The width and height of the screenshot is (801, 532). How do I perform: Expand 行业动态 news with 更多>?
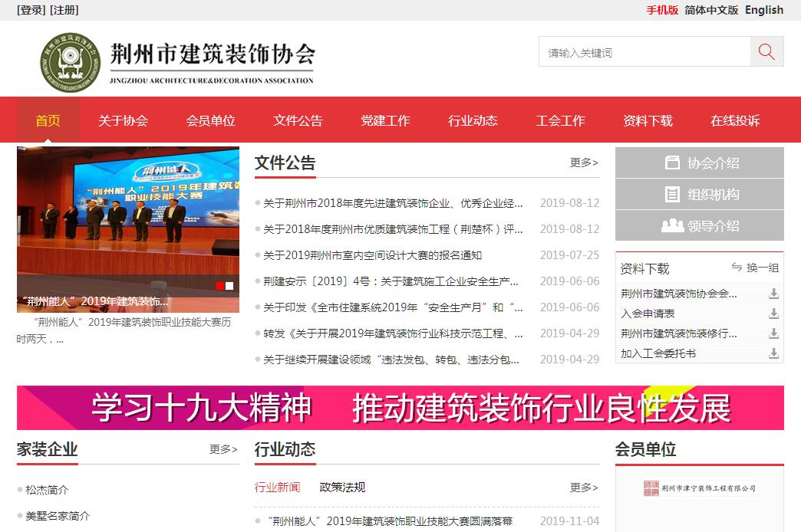584,488
